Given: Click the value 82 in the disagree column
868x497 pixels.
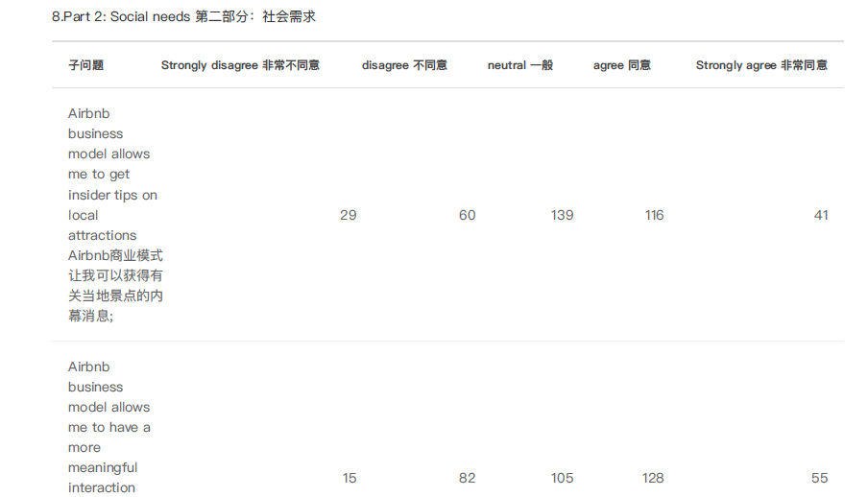Looking at the screenshot, I should point(467,478).
